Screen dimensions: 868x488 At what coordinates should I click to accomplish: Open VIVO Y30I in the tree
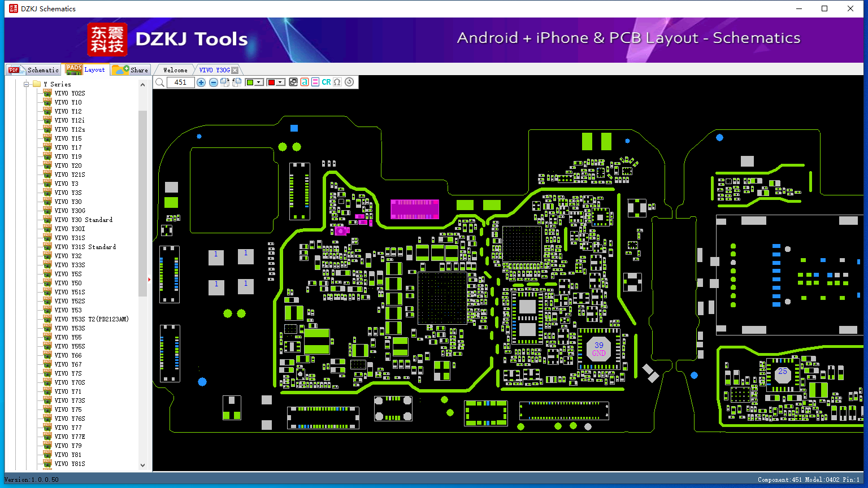coord(70,229)
